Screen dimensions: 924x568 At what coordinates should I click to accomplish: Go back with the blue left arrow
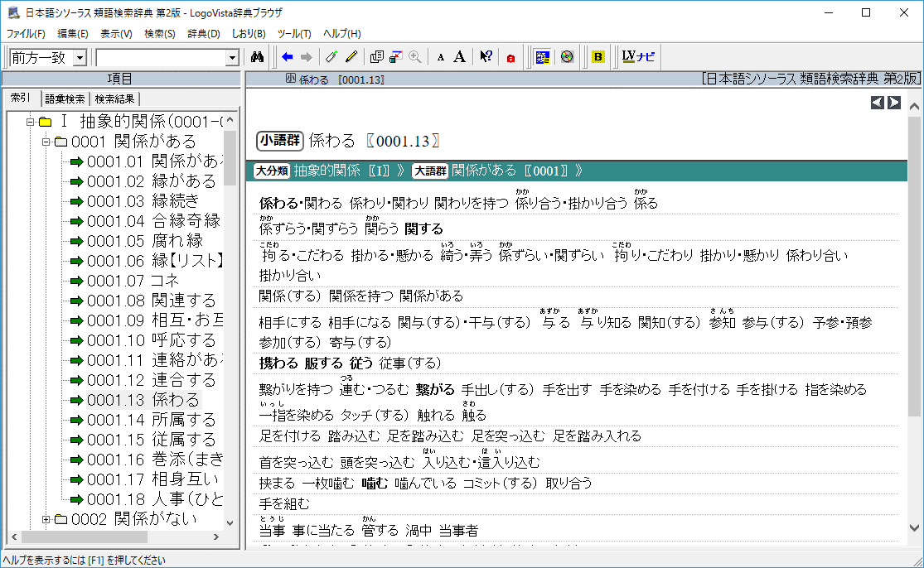288,57
